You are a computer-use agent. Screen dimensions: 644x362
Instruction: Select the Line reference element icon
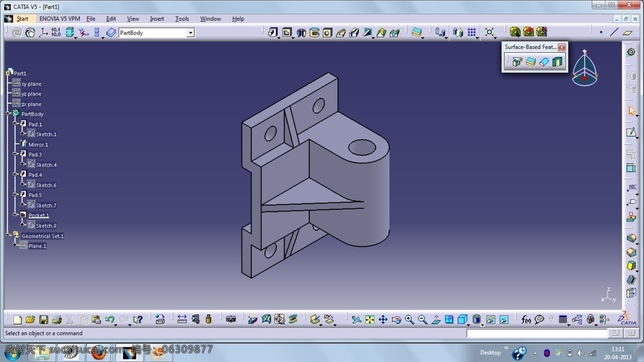614,32
